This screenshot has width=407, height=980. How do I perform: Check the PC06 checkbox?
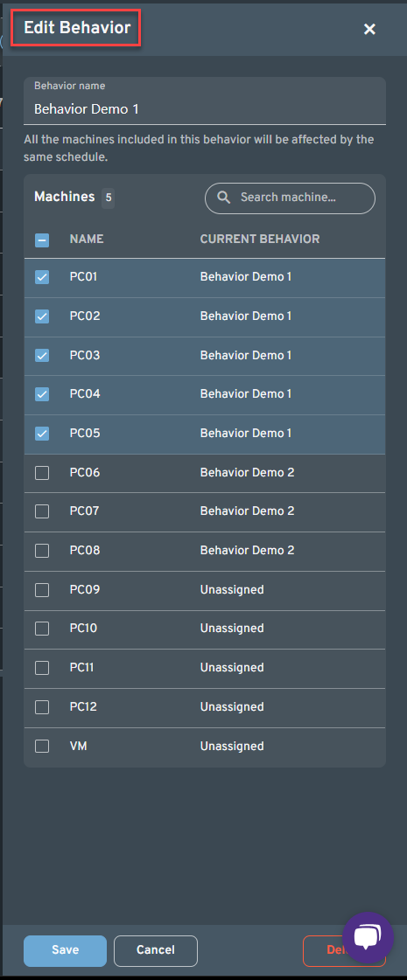42,472
